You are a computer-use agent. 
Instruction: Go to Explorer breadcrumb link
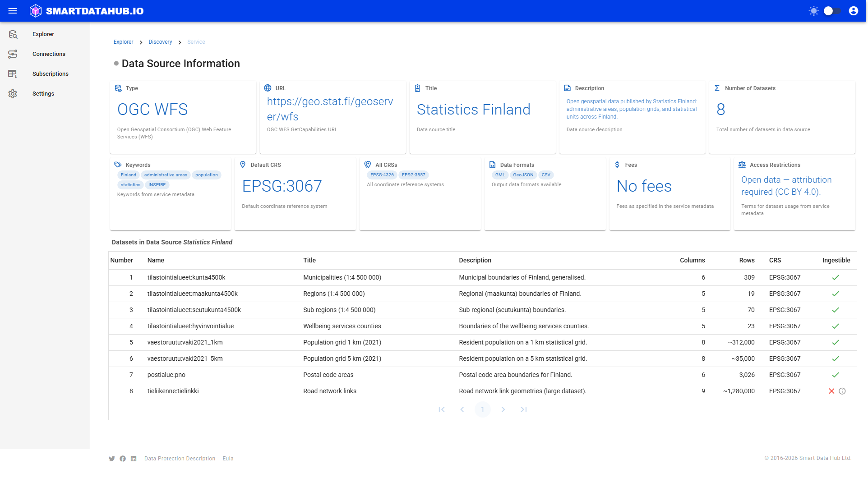click(x=123, y=42)
